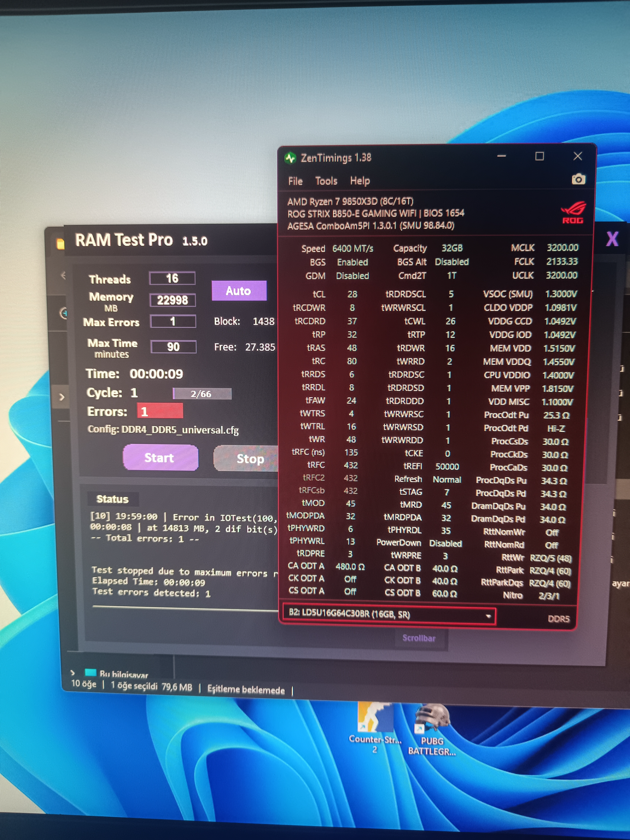Screen dimensions: 630x840
Task: Click the ZenTimings app icon in title bar
Action: (x=290, y=158)
